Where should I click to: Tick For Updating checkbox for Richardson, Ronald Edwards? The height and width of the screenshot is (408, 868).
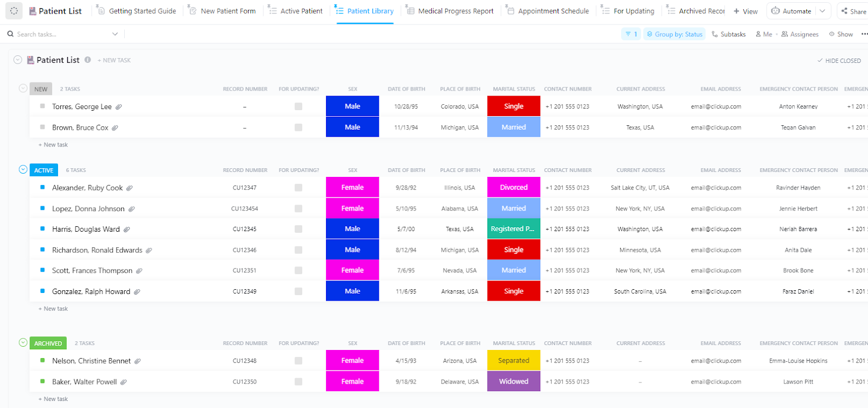298,250
